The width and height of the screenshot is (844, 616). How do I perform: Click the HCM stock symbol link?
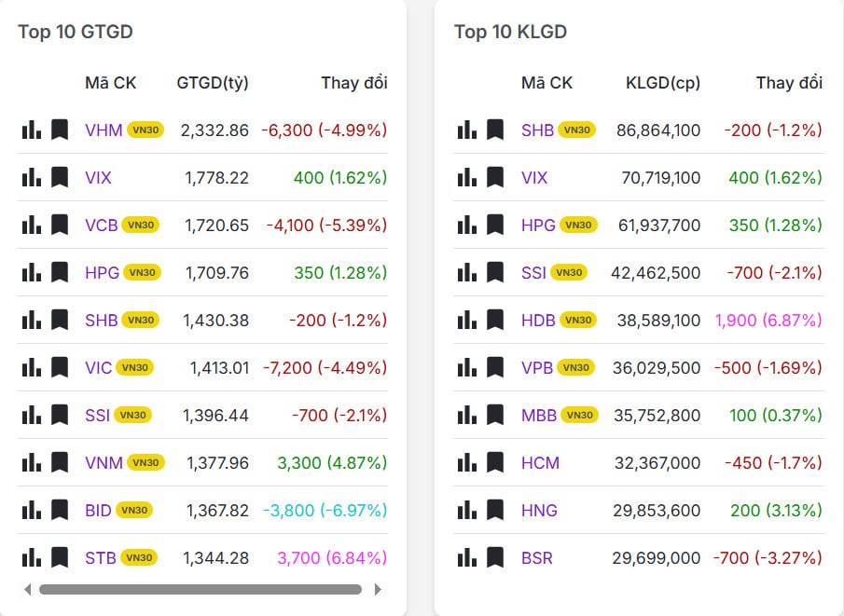click(x=540, y=462)
